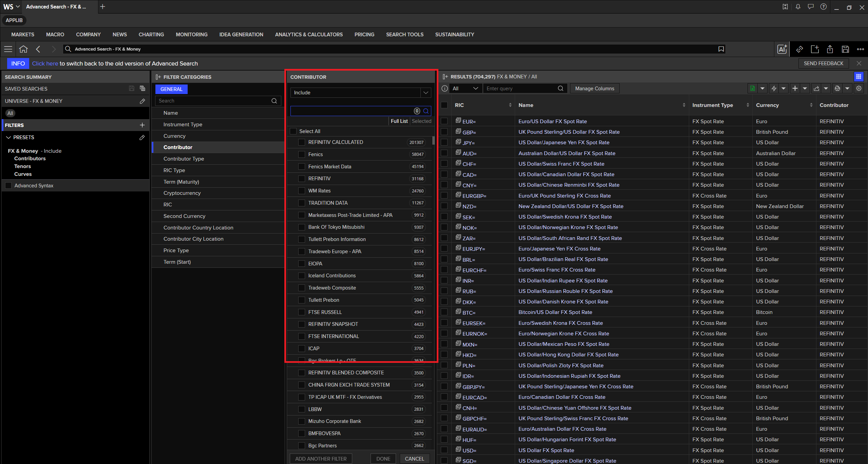The width and height of the screenshot is (868, 464).
Task: Select the EUR= row checkbox
Action: [444, 121]
